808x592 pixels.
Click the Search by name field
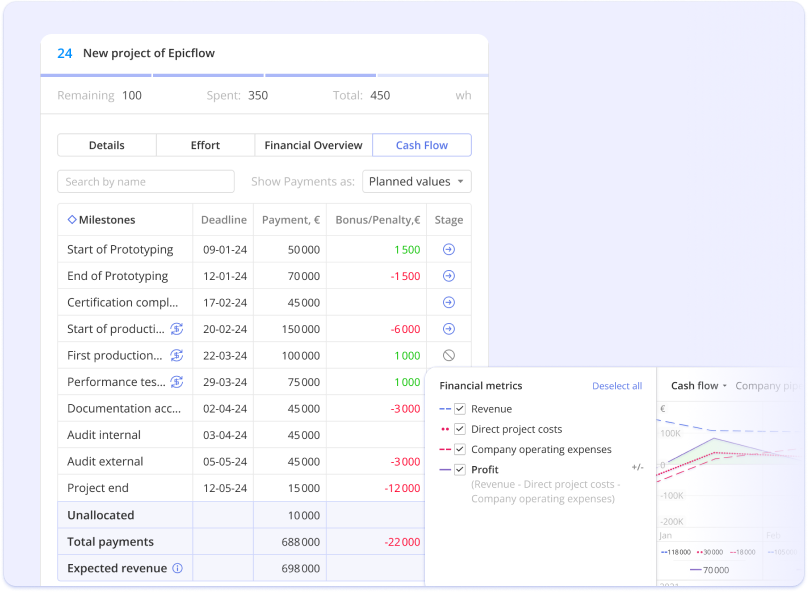(x=146, y=181)
